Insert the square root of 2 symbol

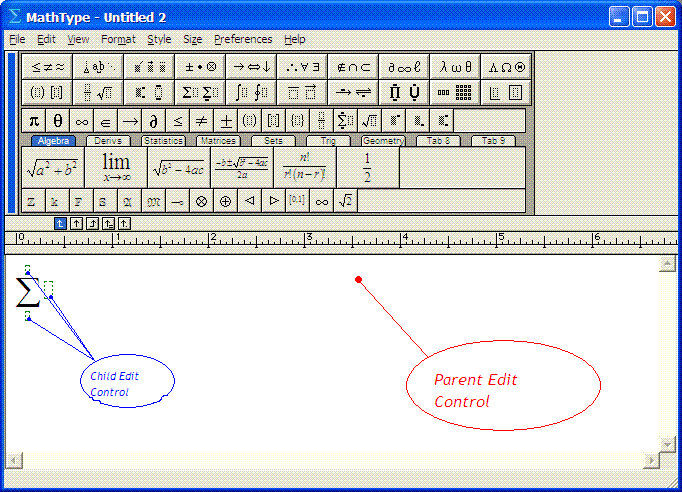point(345,201)
